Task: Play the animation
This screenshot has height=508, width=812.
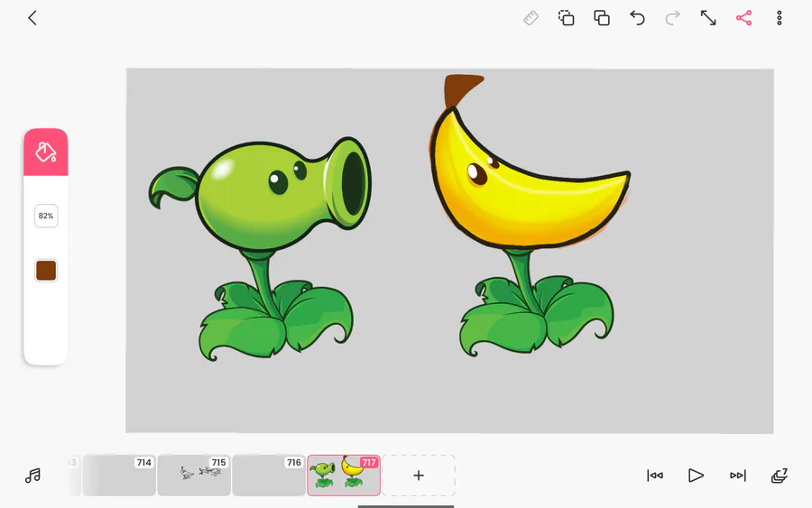Action: click(x=696, y=476)
